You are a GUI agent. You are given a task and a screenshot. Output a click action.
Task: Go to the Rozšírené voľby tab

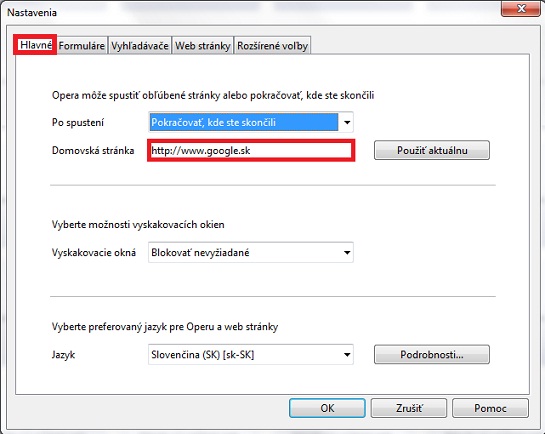272,46
